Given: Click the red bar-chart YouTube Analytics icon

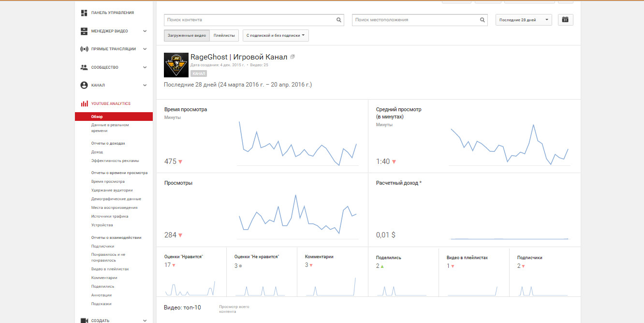Looking at the screenshot, I should click(84, 103).
